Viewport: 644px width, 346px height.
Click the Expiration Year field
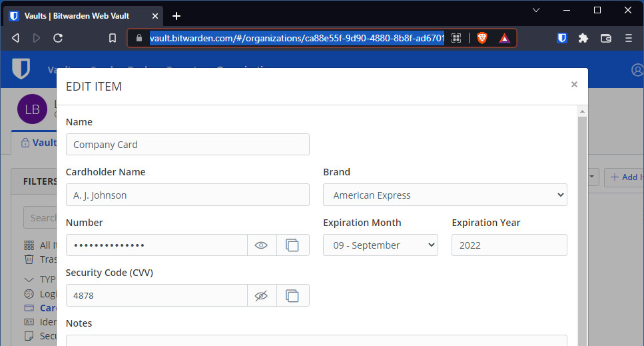(x=509, y=245)
